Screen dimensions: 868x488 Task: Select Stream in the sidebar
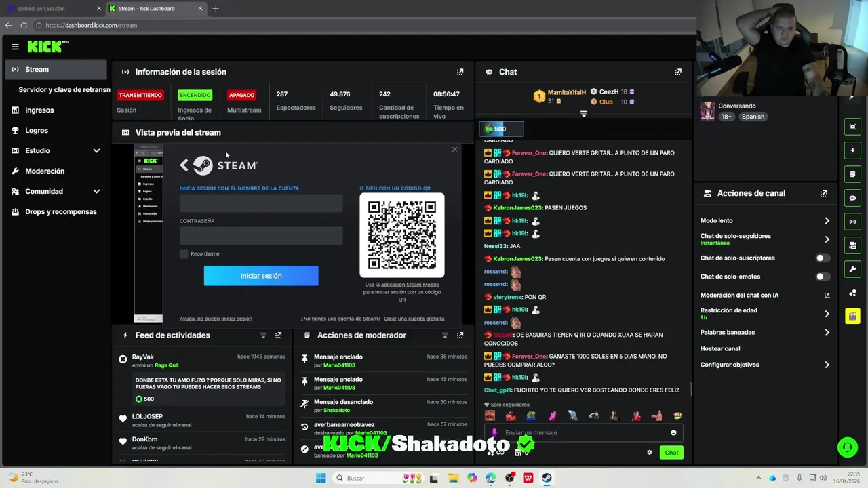56,69
